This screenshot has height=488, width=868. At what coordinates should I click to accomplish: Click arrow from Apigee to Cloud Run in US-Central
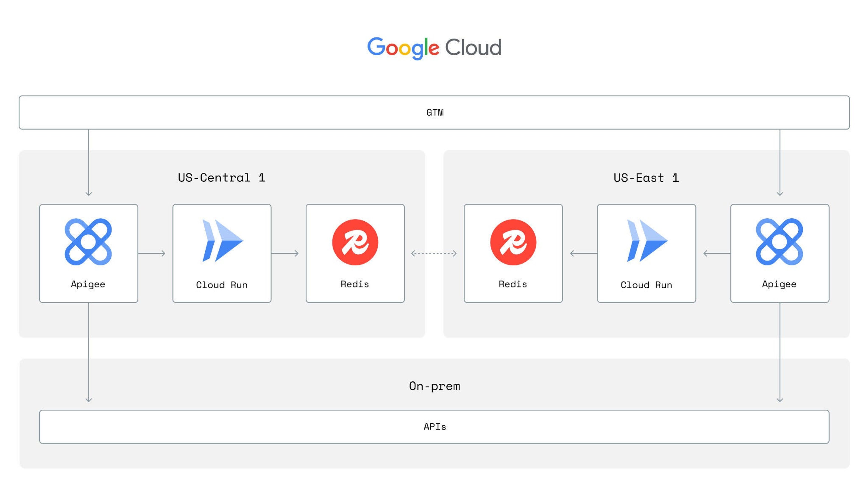point(152,253)
